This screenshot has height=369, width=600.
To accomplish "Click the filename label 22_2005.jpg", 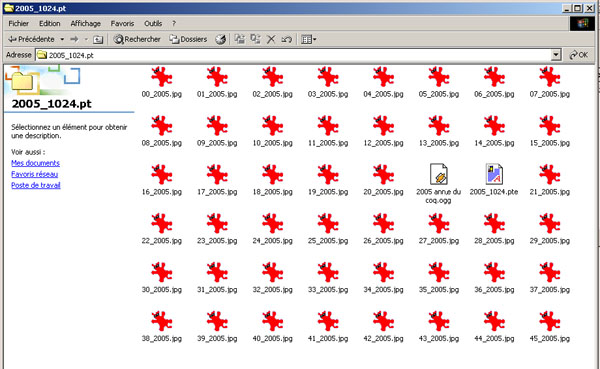I will [x=161, y=241].
